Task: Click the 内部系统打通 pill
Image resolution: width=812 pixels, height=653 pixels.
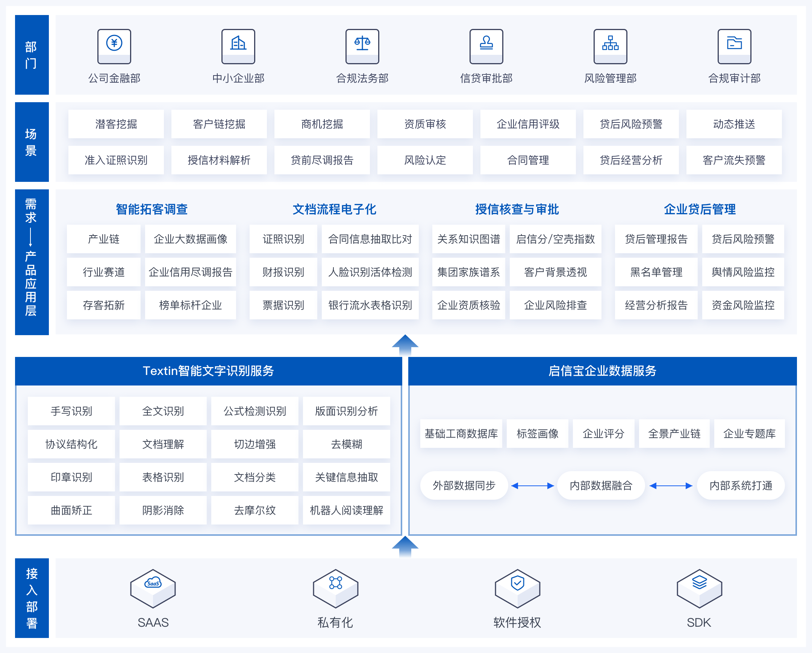Action: pos(741,485)
